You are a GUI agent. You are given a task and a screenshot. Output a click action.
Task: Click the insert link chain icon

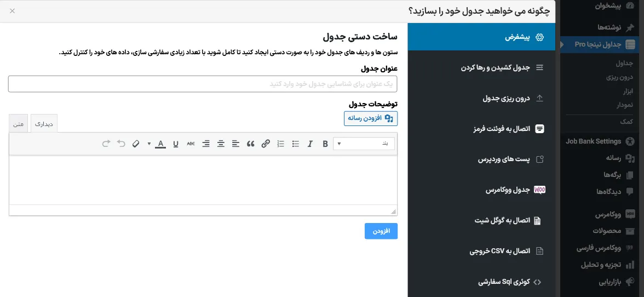[266, 144]
